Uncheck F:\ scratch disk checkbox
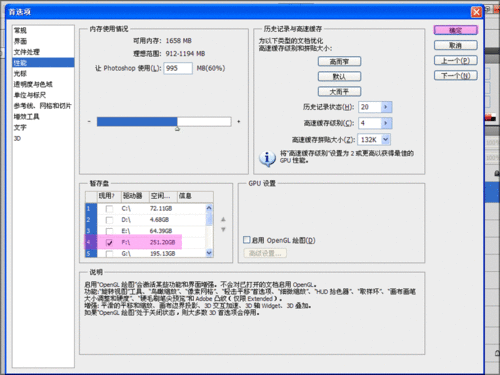Image resolution: width=500 pixels, height=375 pixels. 109,242
